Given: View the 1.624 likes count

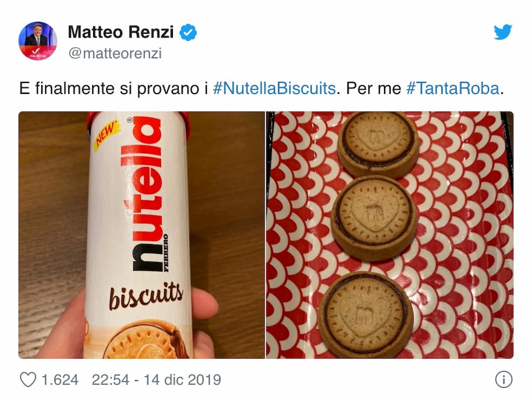Looking at the screenshot, I should coord(60,380).
